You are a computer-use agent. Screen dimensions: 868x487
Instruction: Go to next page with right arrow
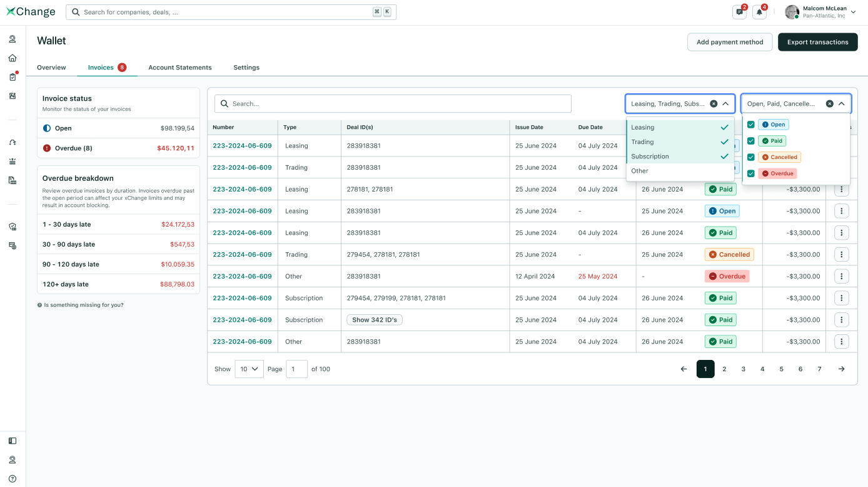pos(841,369)
